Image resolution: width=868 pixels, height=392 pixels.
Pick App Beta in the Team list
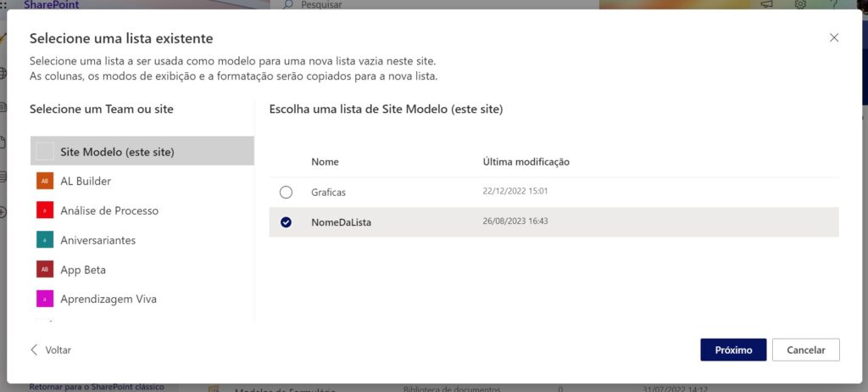83,270
